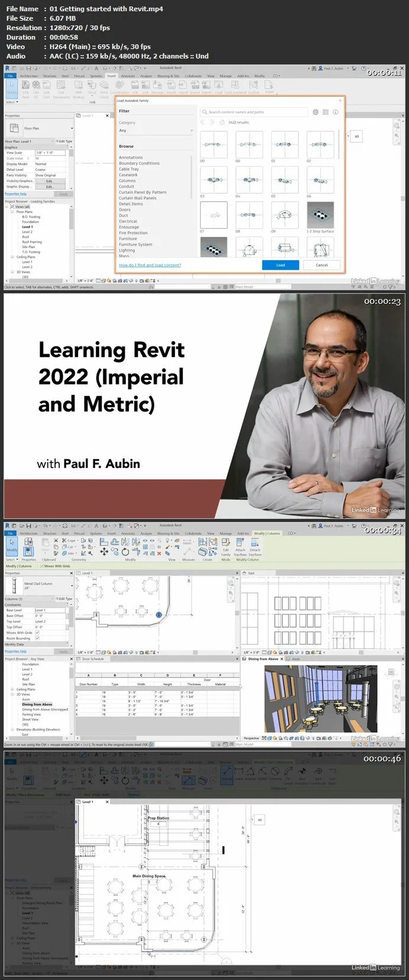Select the Rotate tool in the Modify | Columns ribbon
The image size is (409, 980).
tap(125, 551)
